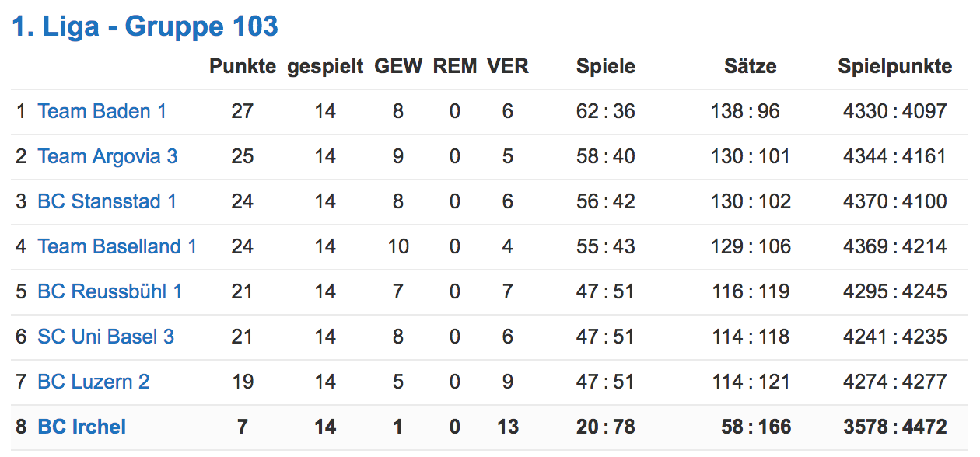Click the REM column header
This screenshot has width=980, height=457.
pos(455,67)
